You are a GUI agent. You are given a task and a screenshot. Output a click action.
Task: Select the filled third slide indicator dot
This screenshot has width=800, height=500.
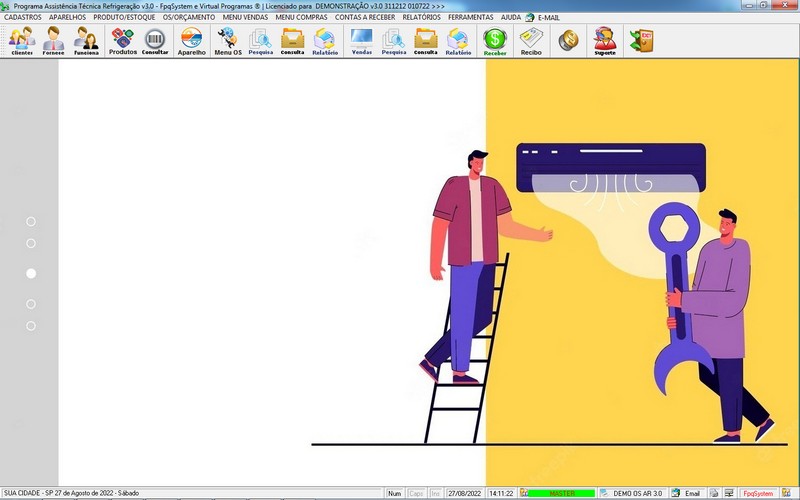(x=31, y=273)
